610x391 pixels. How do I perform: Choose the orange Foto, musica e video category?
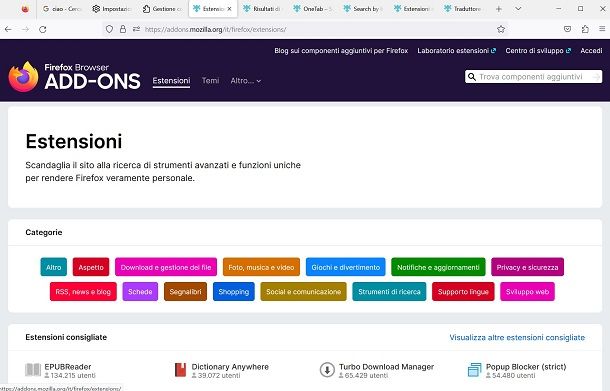(x=261, y=267)
